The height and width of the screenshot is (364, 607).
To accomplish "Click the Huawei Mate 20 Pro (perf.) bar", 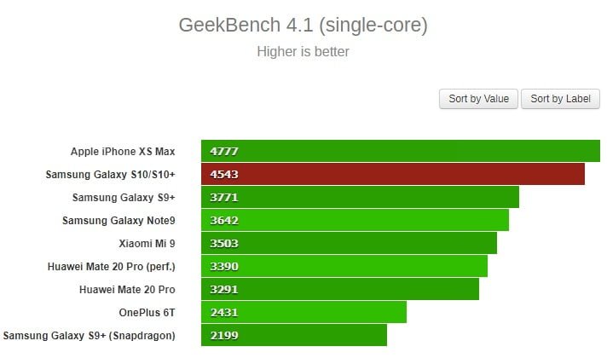I will 344,267.
